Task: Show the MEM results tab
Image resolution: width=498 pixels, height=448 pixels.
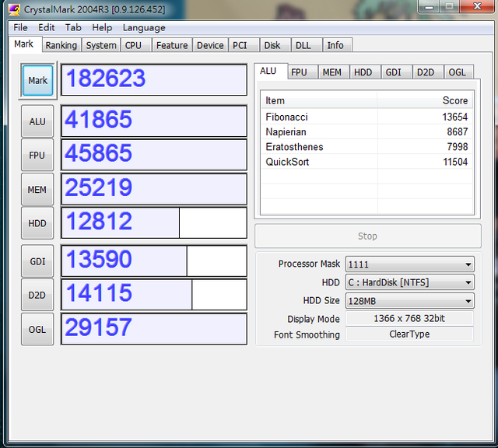Action: point(332,72)
